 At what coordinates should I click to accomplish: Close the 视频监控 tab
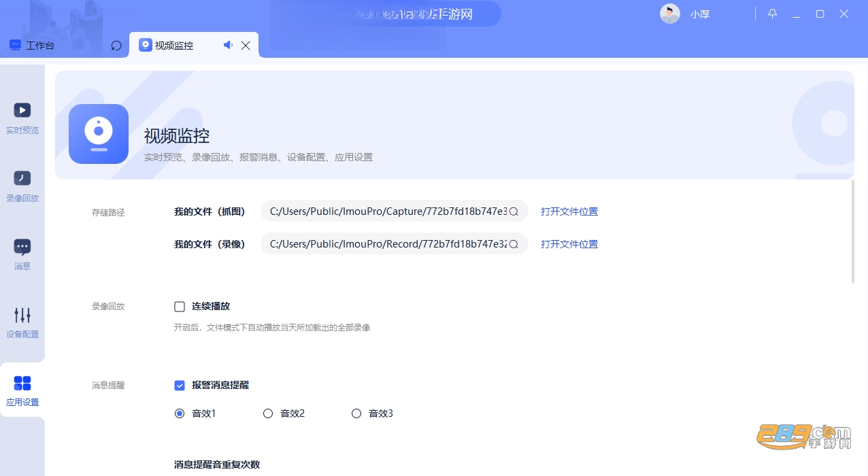pos(246,46)
